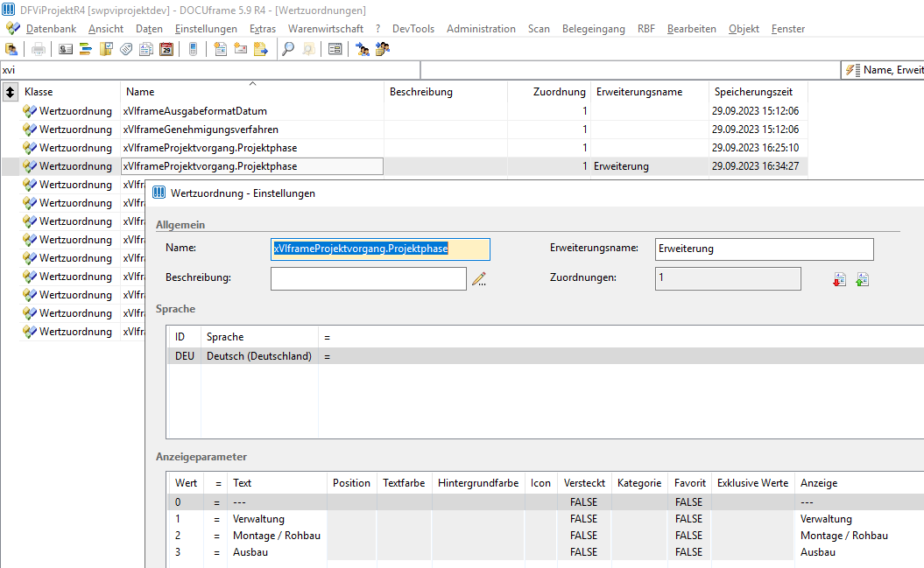
Task: Open the Warenwirtschaft menu
Action: click(325, 29)
